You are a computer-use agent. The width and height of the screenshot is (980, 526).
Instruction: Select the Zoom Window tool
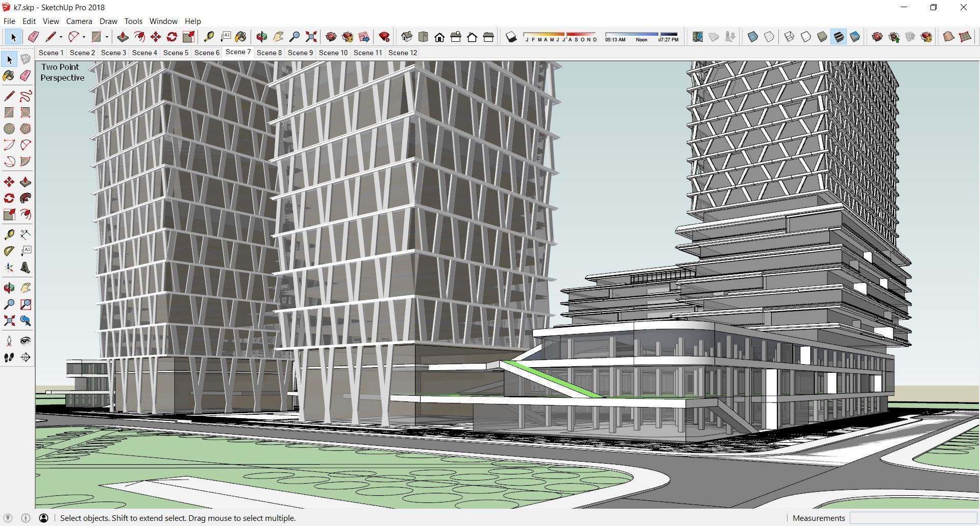pos(26,304)
